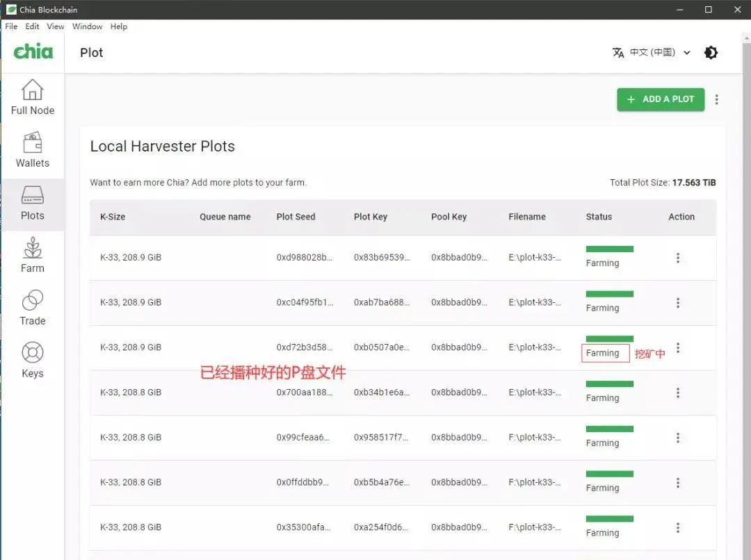
Task: Click the ADD A PLOT button
Action: (661, 99)
